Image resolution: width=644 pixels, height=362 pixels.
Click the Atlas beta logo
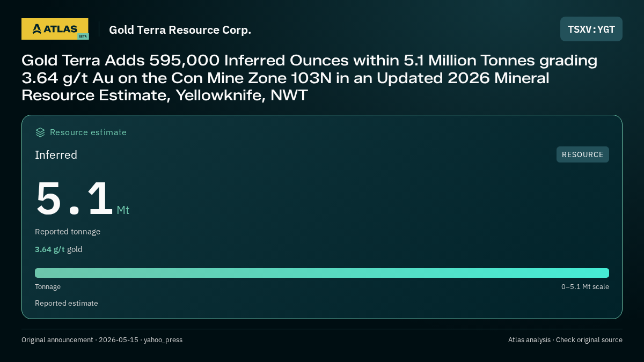point(55,29)
